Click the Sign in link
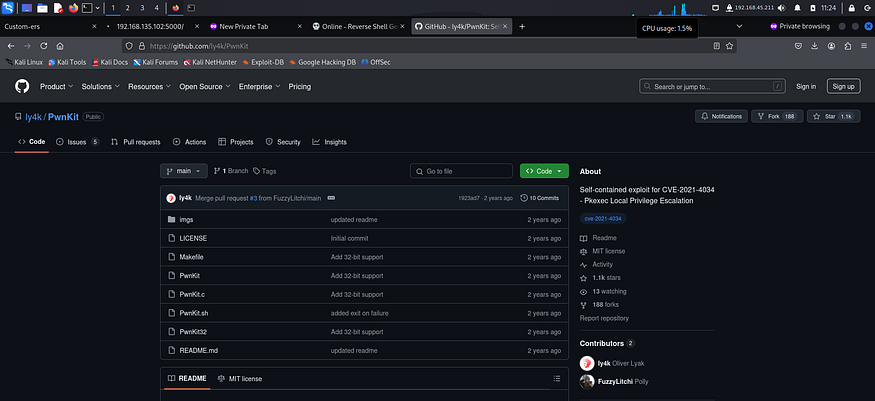This screenshot has width=875, height=401. tap(806, 86)
